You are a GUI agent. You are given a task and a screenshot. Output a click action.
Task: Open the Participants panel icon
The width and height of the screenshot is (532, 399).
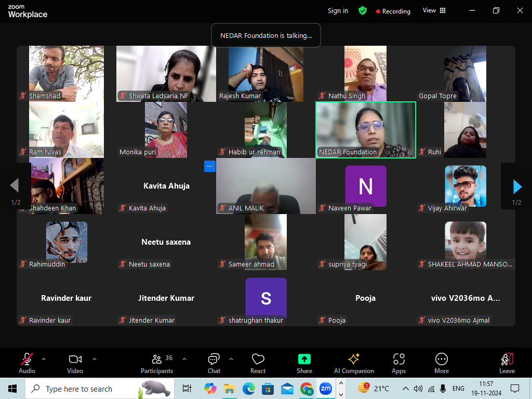[157, 360]
